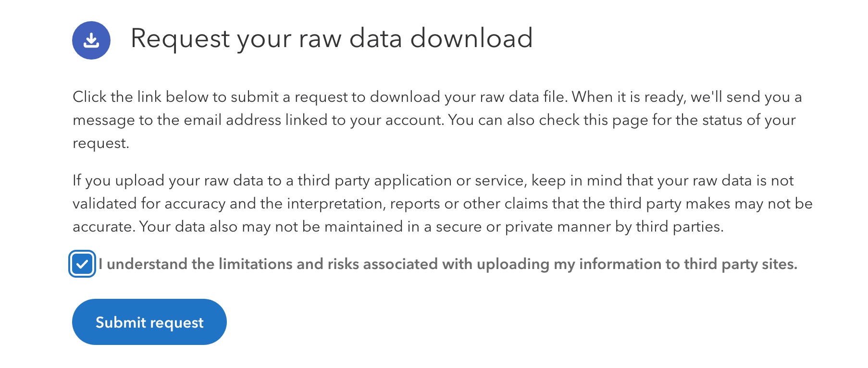The height and width of the screenshot is (368, 868).
Task: Click the word "download" in the heading
Action: coord(471,38)
